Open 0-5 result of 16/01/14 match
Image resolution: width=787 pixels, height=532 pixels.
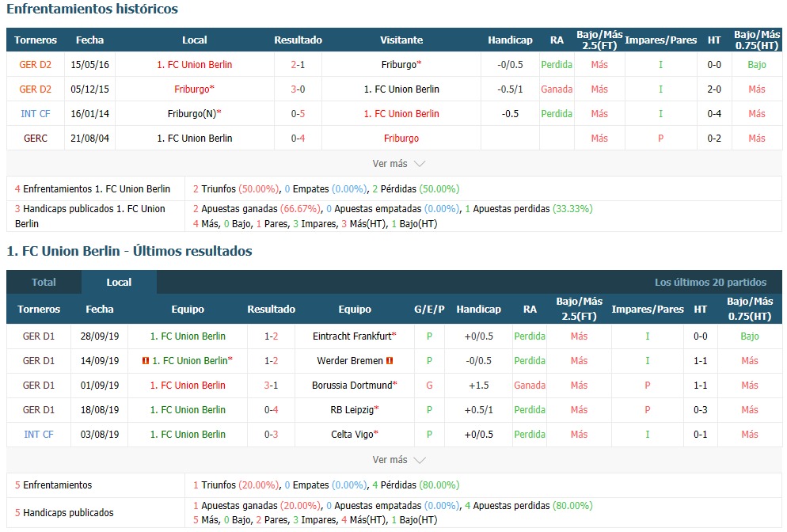[298, 114]
